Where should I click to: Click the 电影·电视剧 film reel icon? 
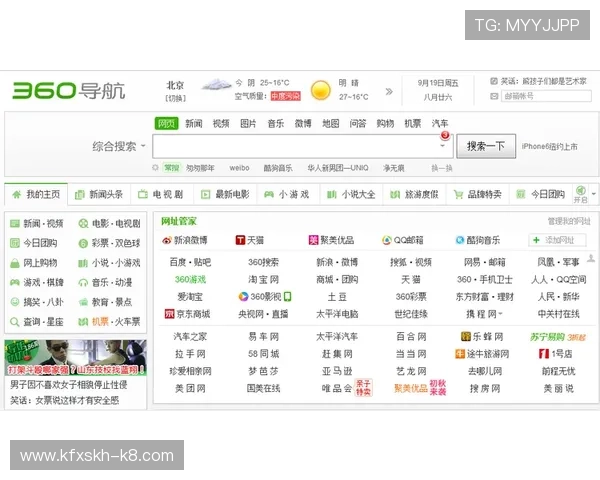pyautogui.click(x=83, y=223)
